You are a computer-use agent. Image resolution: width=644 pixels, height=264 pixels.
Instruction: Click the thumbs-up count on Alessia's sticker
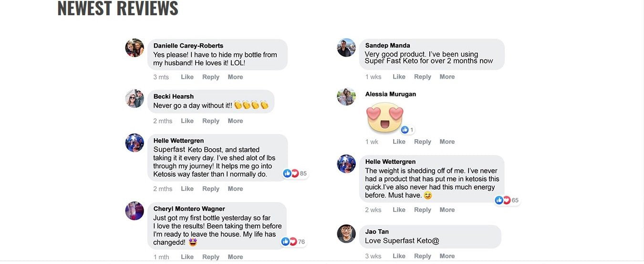click(x=407, y=130)
